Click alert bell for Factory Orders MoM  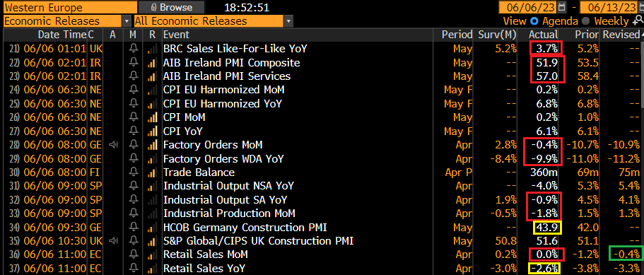133,145
